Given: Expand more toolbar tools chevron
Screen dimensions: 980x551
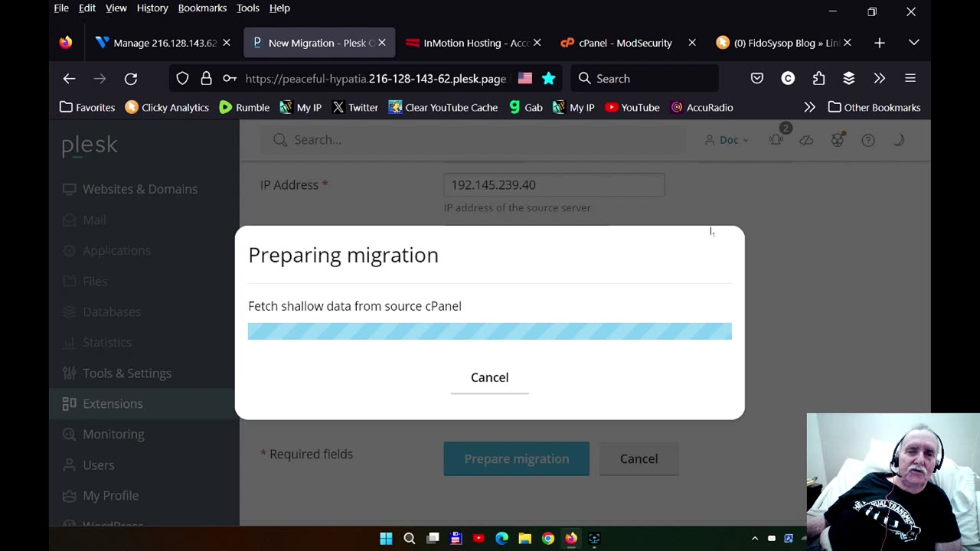Looking at the screenshot, I should pyautogui.click(x=879, y=78).
